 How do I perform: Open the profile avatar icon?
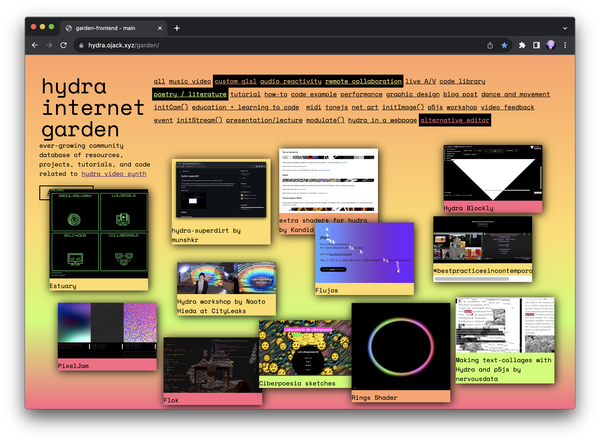[x=551, y=45]
